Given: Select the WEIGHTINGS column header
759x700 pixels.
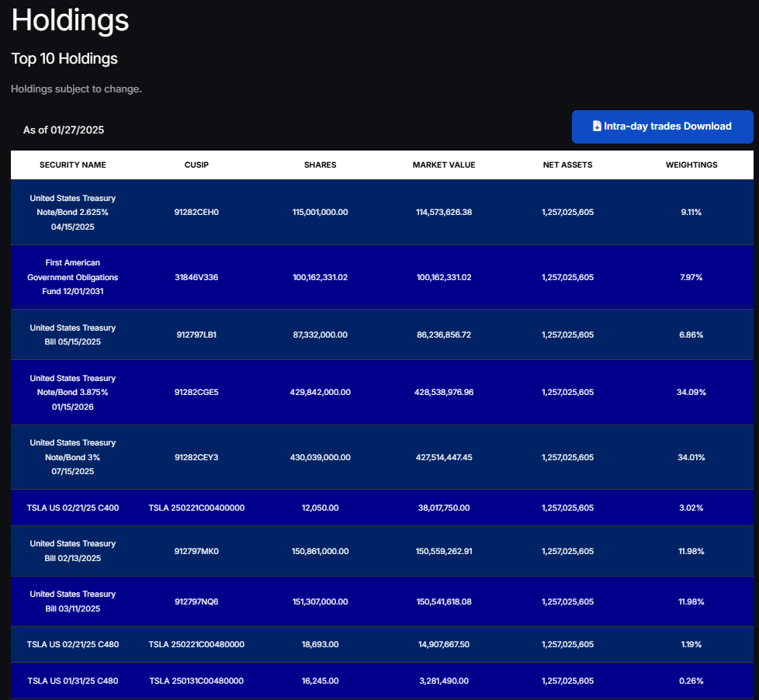Looking at the screenshot, I should [691, 165].
